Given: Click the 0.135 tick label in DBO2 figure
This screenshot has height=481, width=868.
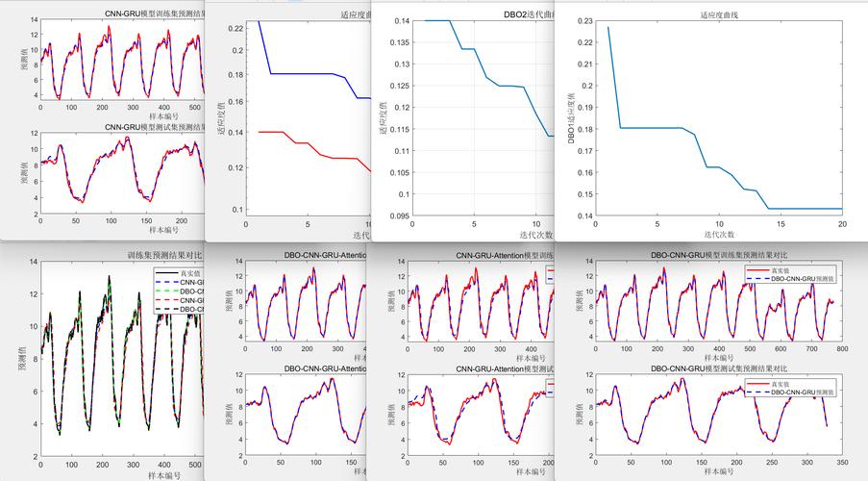Looking at the screenshot, I should coord(399,42).
